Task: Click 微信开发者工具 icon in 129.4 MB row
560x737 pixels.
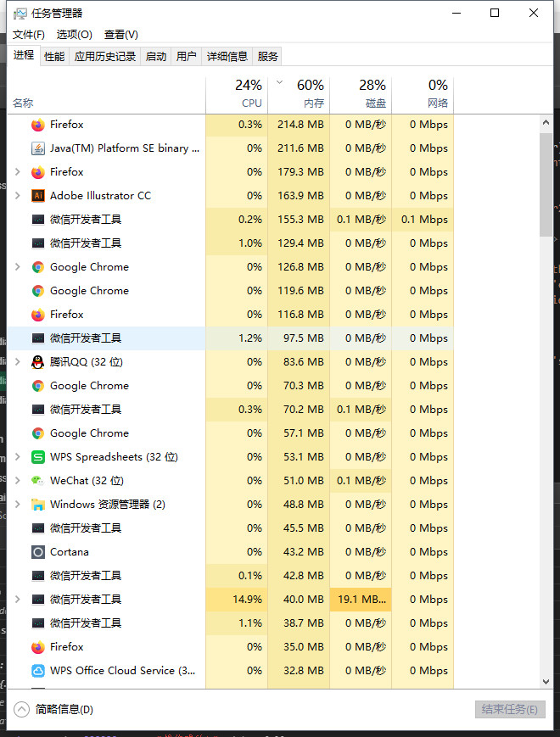Action: (x=38, y=243)
